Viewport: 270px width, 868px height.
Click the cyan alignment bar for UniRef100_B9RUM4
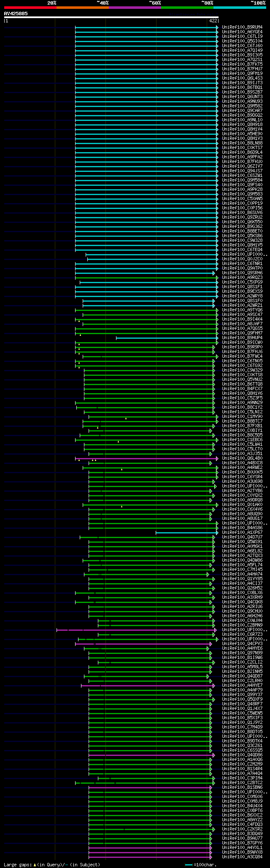[x=147, y=27]
